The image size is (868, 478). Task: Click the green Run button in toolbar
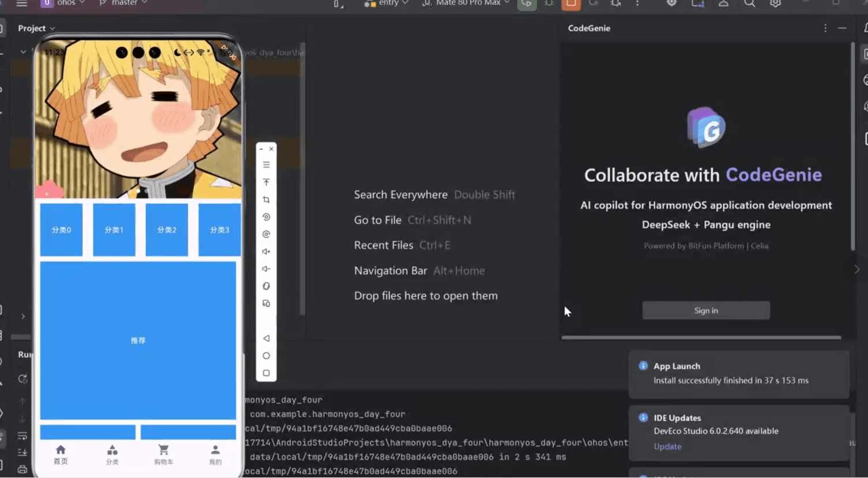(x=527, y=4)
